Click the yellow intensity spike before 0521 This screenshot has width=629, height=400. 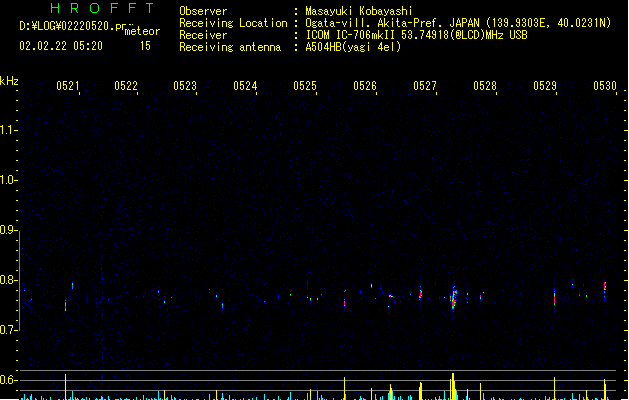coord(65,387)
